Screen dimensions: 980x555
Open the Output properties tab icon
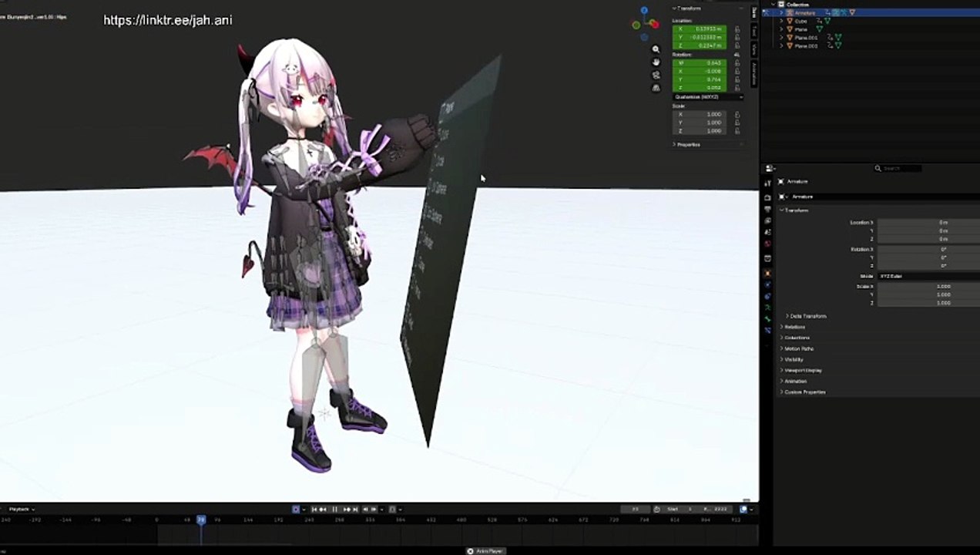(767, 210)
